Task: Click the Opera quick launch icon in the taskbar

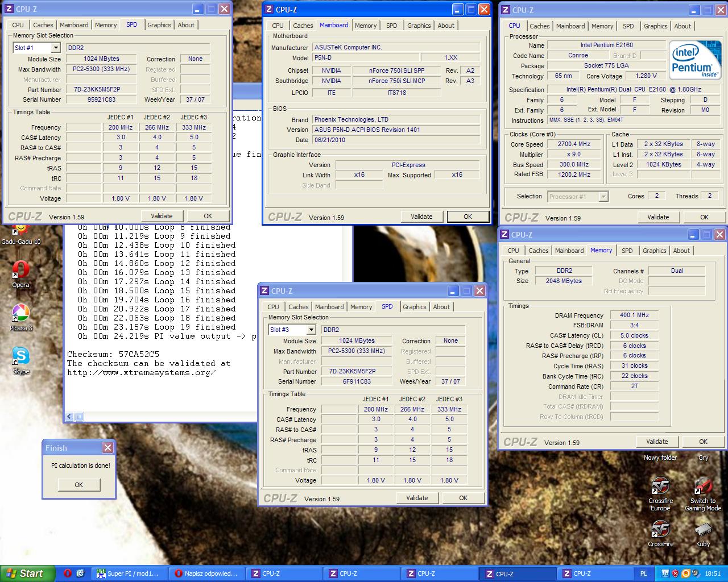Action: pyautogui.click(x=68, y=573)
